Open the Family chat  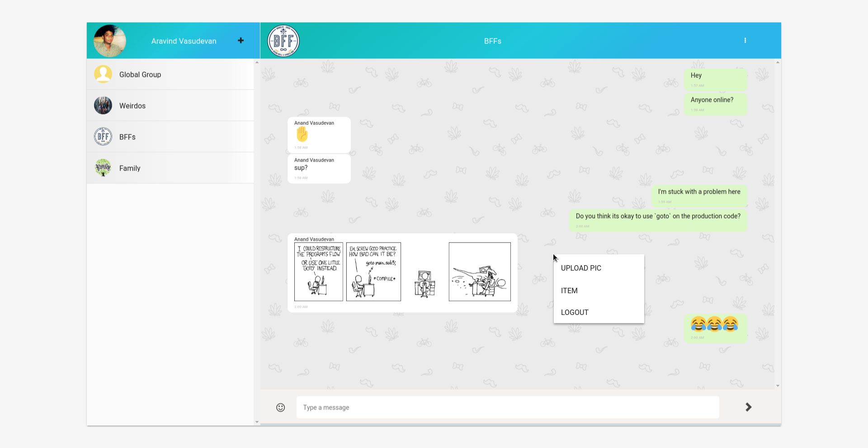coord(170,168)
